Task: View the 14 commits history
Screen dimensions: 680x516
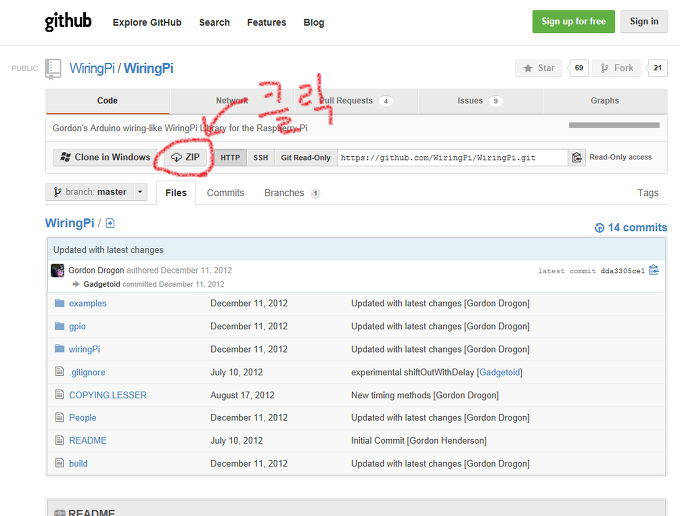Action: pyautogui.click(x=631, y=227)
